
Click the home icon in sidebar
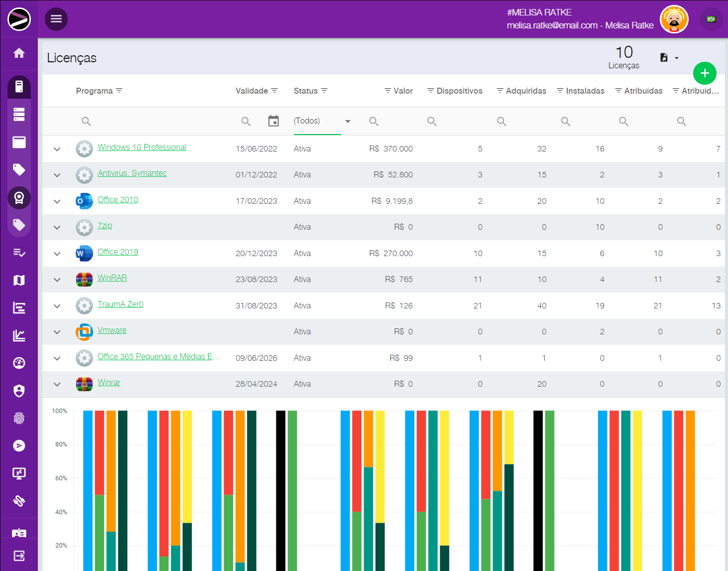[x=19, y=53]
